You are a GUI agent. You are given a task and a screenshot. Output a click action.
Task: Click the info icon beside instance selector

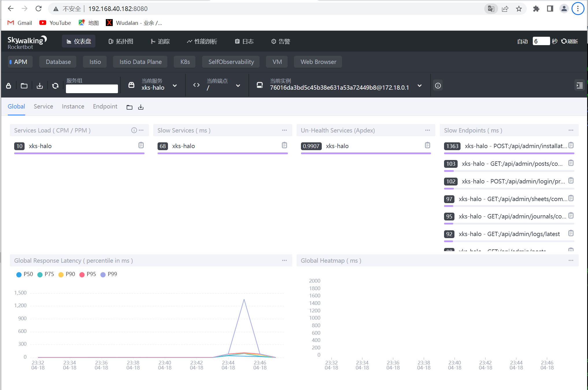tap(438, 86)
